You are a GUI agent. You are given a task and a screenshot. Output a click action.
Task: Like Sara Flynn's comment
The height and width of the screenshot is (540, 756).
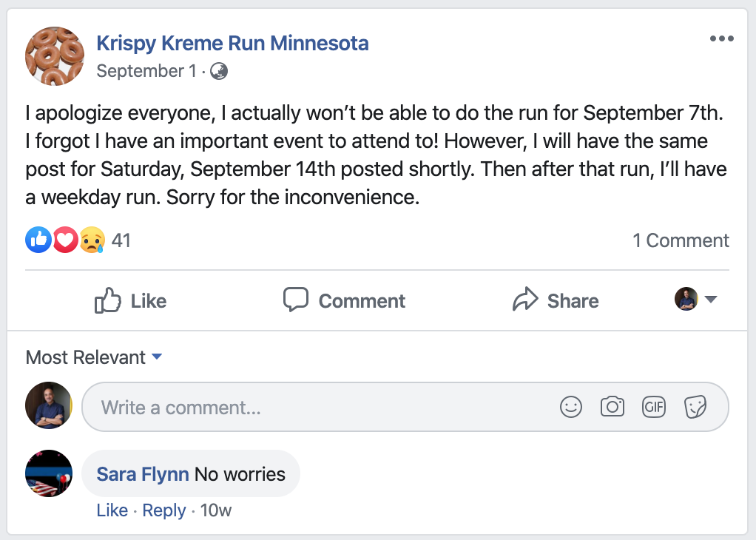tap(112, 510)
